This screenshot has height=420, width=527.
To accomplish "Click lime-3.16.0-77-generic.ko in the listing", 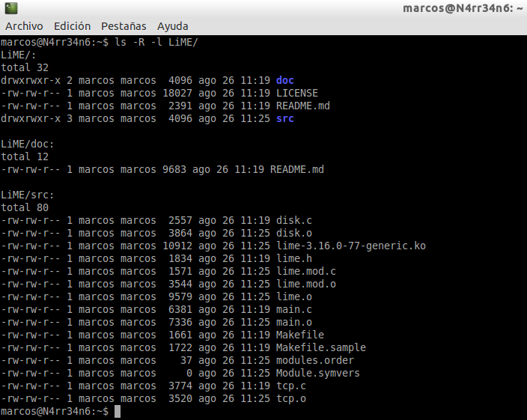I will (x=350, y=246).
